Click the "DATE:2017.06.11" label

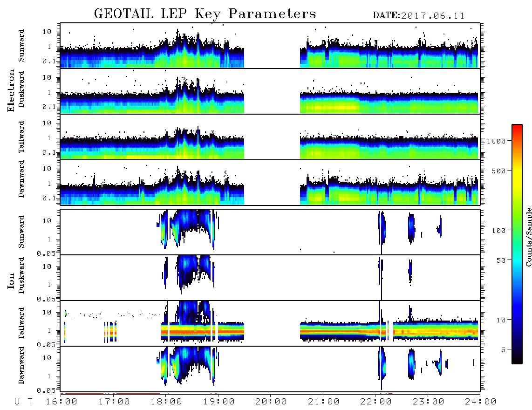tap(419, 16)
